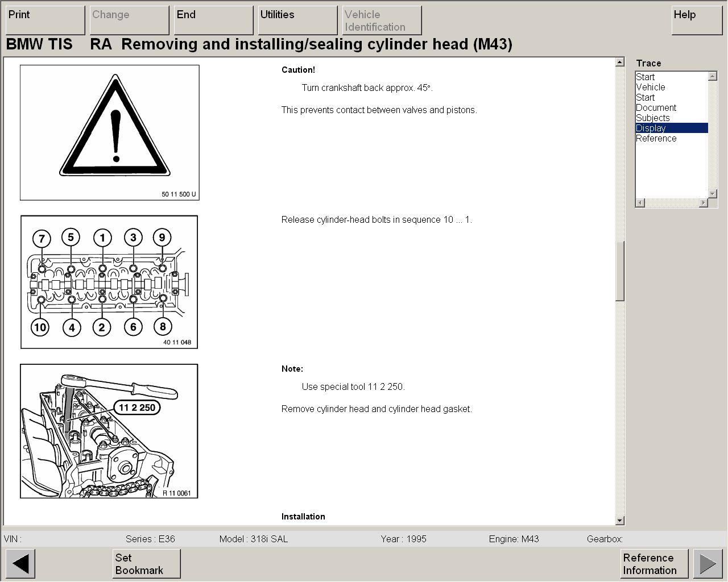The image size is (728, 582).
Task: Click the Note: heading
Action: pos(292,369)
